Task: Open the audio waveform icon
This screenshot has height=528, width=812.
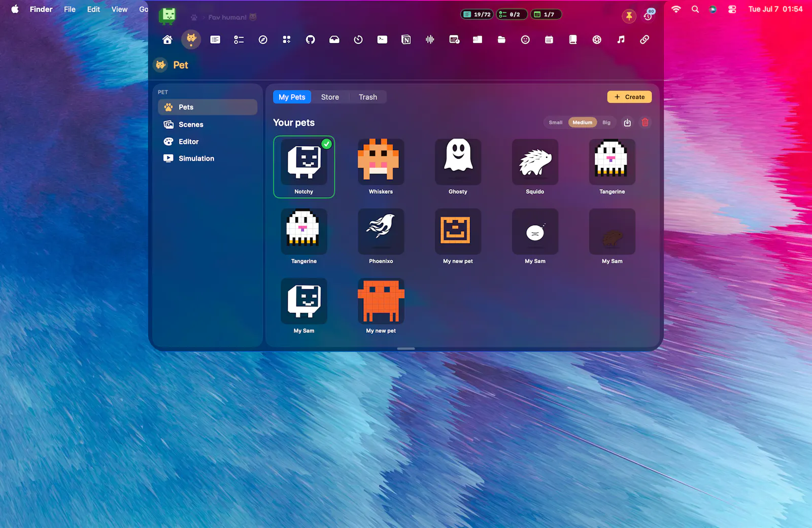Action: click(430, 40)
